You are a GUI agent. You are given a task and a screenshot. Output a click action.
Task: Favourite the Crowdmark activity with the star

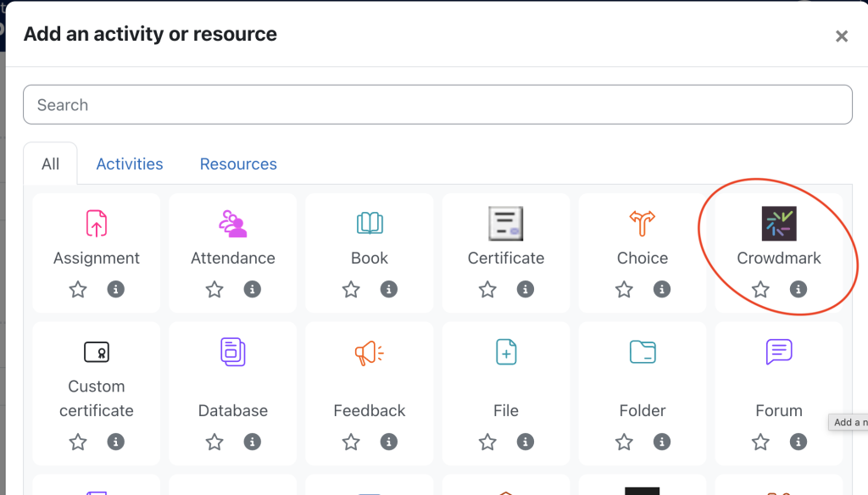pos(760,289)
